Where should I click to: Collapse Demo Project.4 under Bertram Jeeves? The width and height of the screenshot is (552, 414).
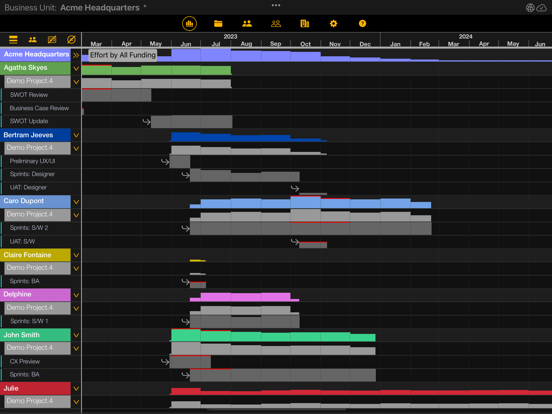click(x=76, y=149)
